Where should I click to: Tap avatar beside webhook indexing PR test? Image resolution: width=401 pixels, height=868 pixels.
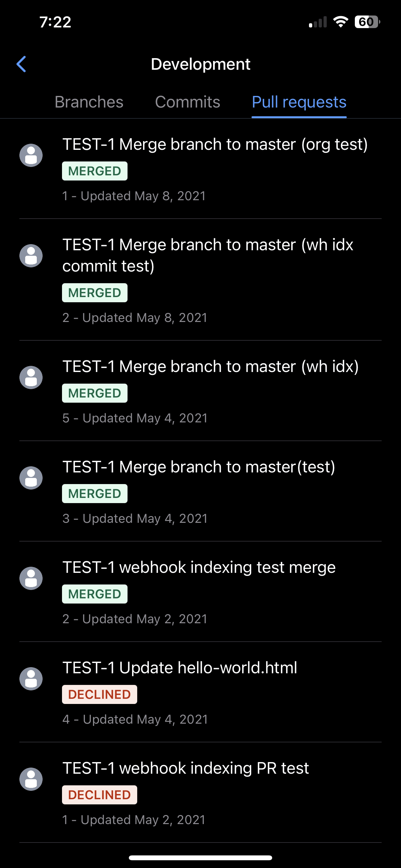[x=31, y=779]
